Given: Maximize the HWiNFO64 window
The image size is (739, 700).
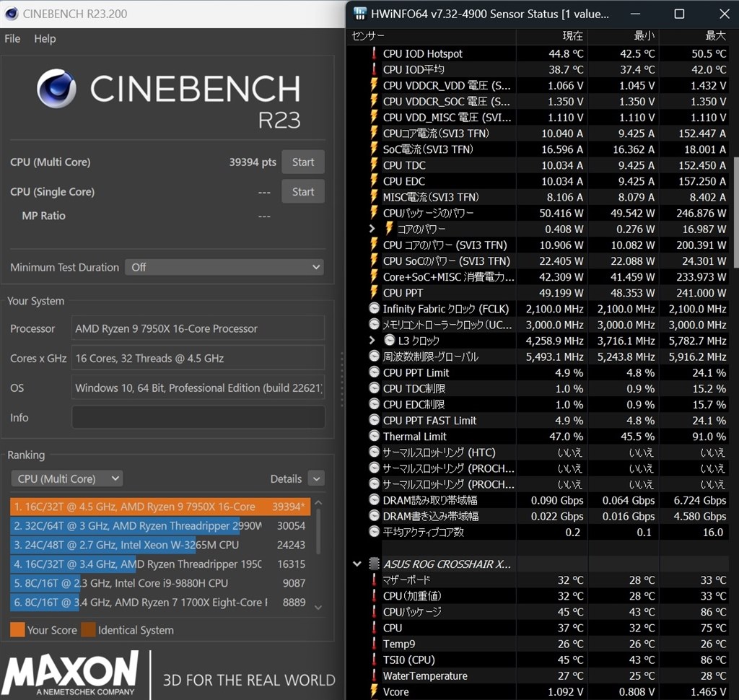Looking at the screenshot, I should [679, 14].
